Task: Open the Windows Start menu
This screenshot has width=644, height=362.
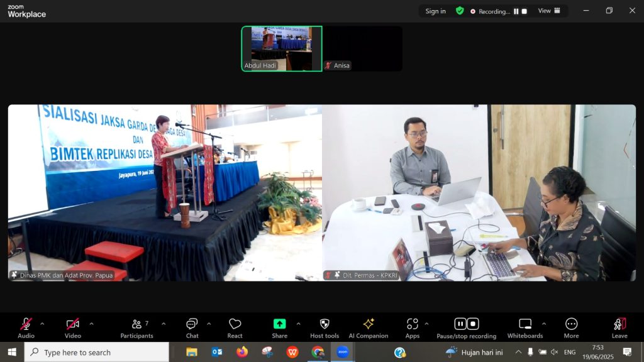Action: [12, 352]
